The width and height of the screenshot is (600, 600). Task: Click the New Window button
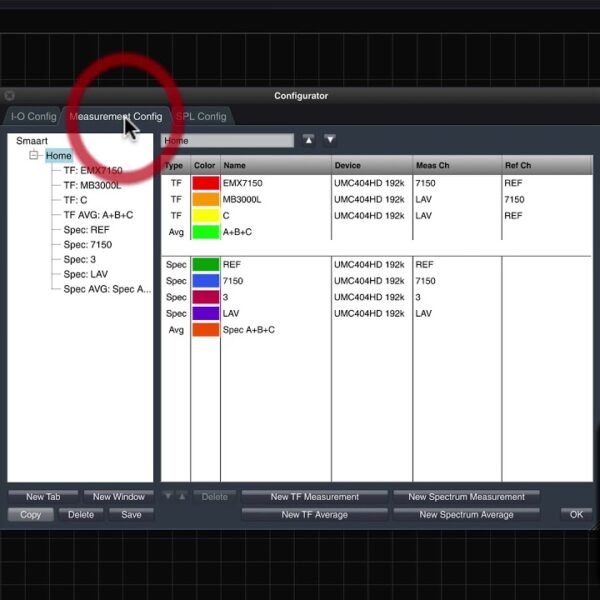118,497
